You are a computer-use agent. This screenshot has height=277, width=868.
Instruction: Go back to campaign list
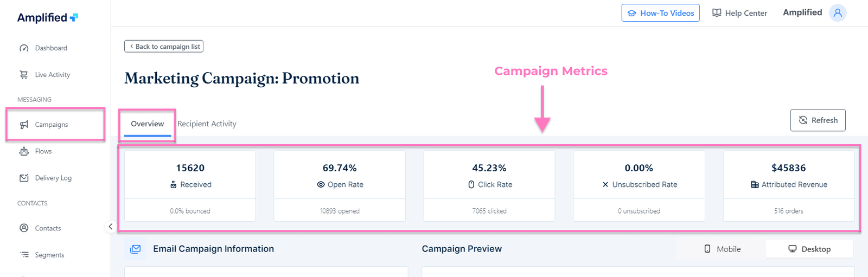click(164, 47)
